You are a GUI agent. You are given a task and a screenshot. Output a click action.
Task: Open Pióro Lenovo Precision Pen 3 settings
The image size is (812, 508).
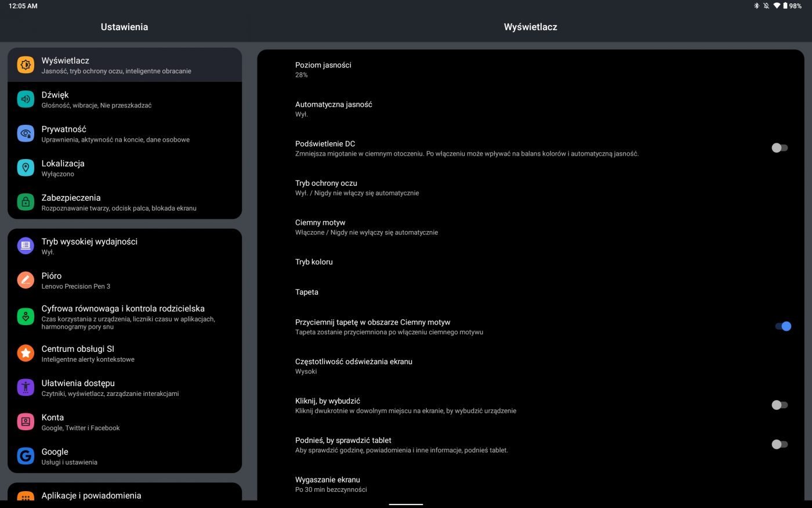coord(125,280)
